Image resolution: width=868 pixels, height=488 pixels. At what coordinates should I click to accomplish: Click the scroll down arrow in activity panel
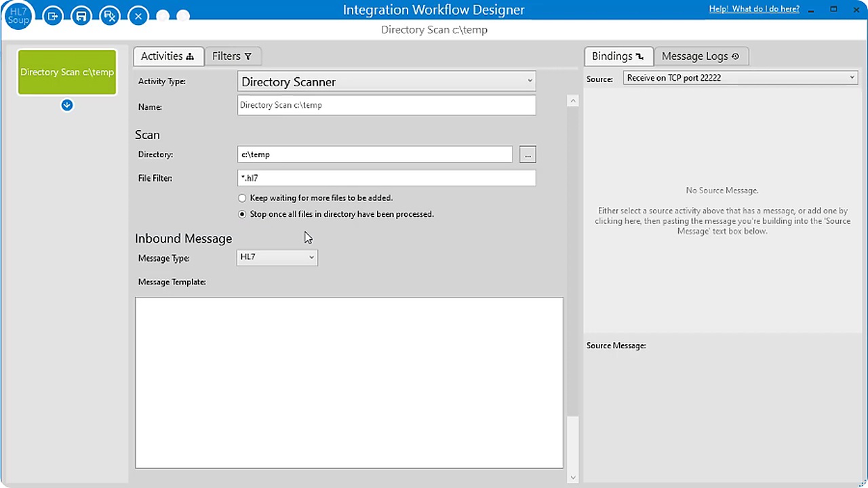[572, 477]
